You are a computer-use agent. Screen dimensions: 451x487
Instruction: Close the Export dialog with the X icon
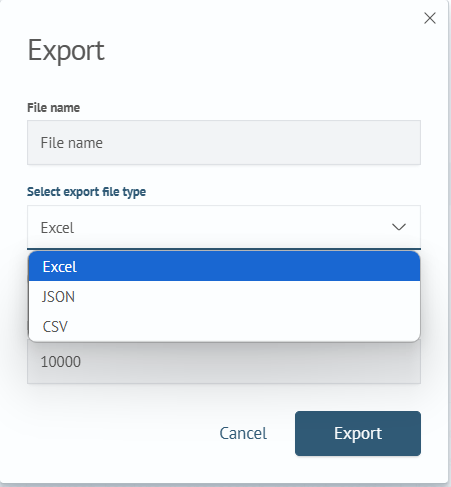click(x=430, y=18)
